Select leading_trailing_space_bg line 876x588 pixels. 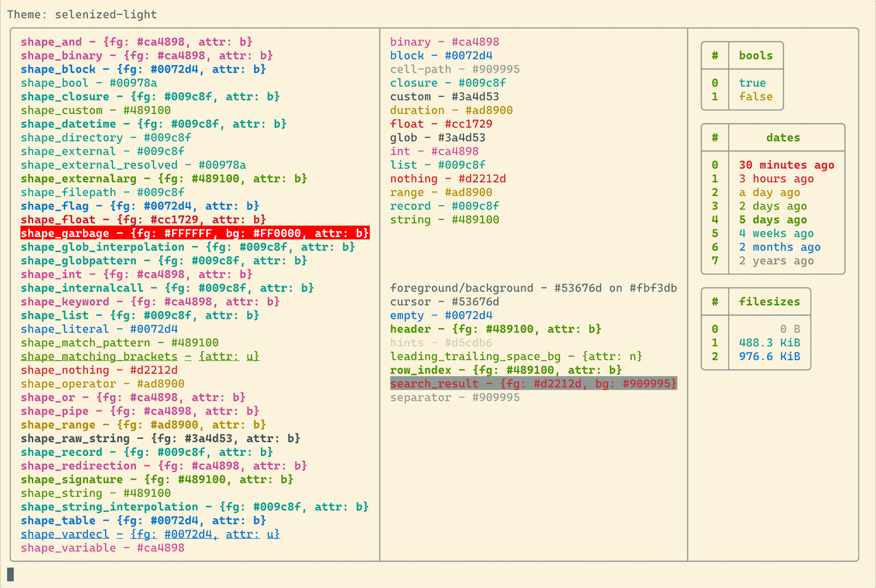[516, 357]
